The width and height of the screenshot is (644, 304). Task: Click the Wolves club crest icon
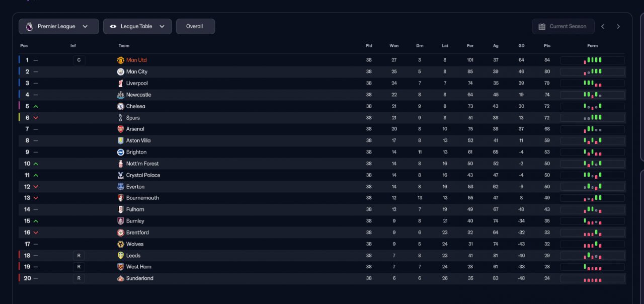coord(120,244)
